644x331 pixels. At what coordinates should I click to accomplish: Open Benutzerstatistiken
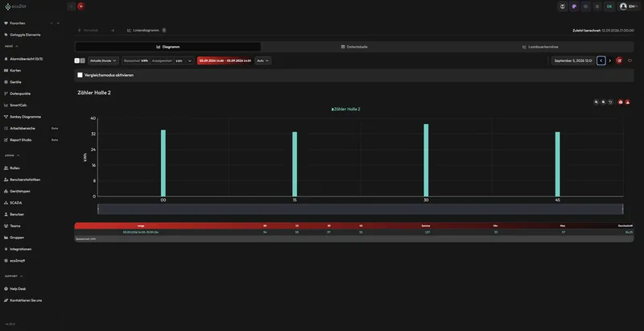pyautogui.click(x=23, y=180)
